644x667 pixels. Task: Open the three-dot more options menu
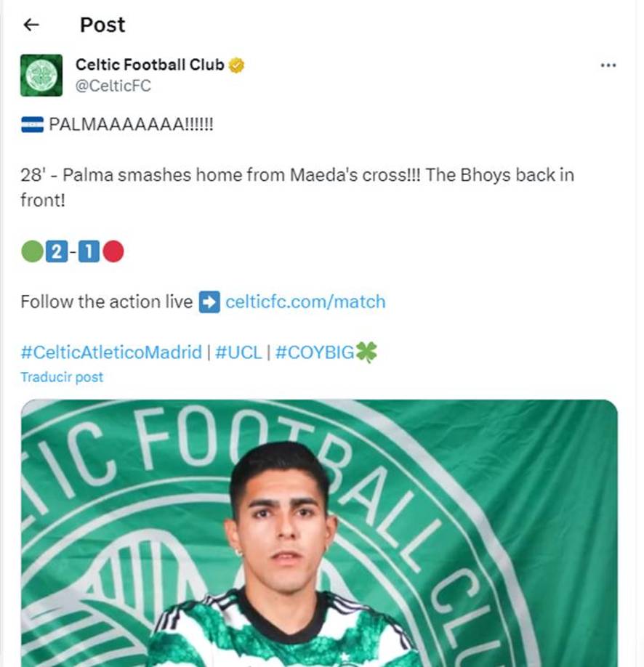(x=608, y=65)
